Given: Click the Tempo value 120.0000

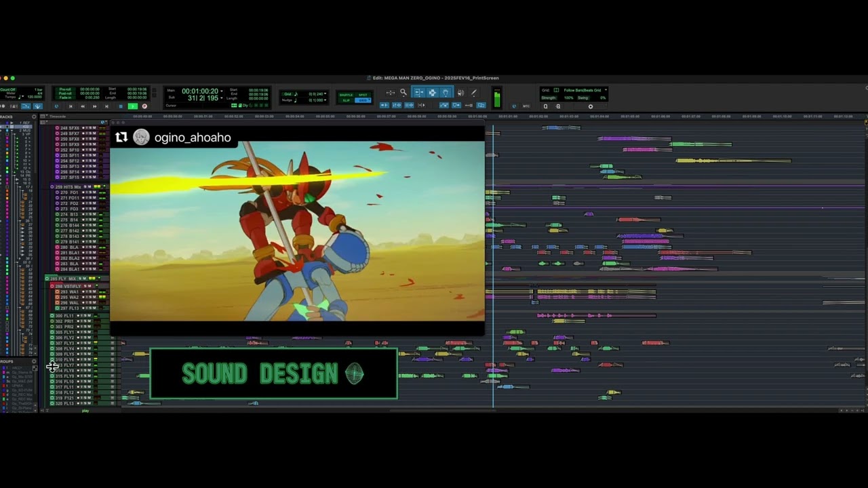Looking at the screenshot, I should tap(35, 97).
